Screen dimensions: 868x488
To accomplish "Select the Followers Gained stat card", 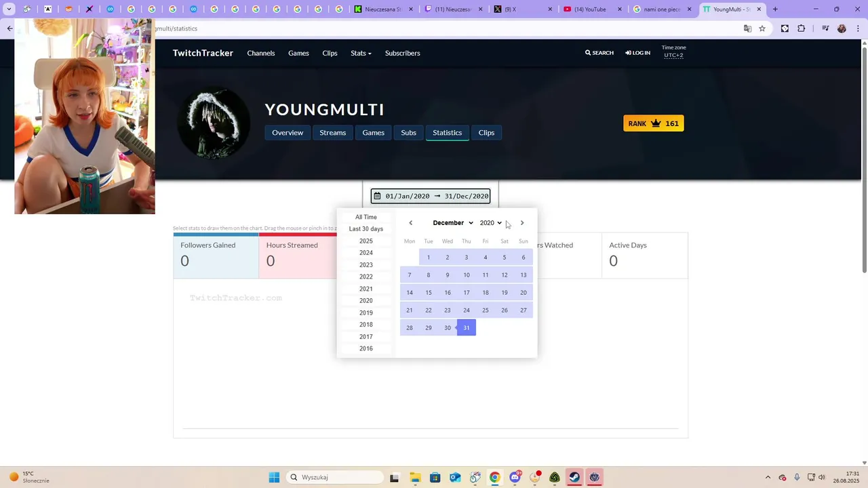I will coord(216,256).
